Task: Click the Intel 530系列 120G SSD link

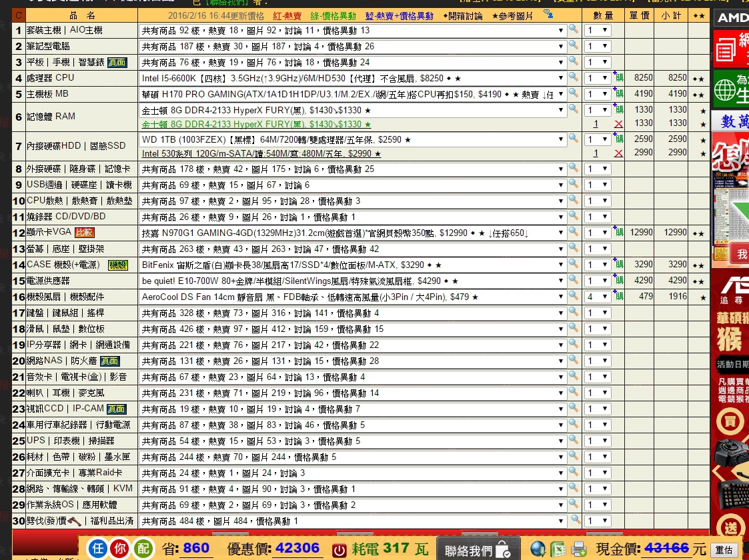Action: 261,154
